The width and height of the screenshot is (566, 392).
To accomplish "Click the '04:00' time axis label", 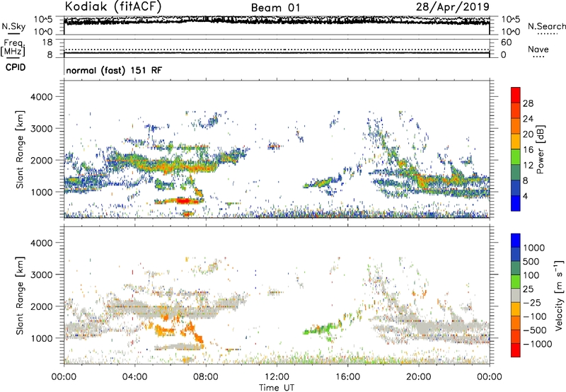I will pyautogui.click(x=134, y=377).
